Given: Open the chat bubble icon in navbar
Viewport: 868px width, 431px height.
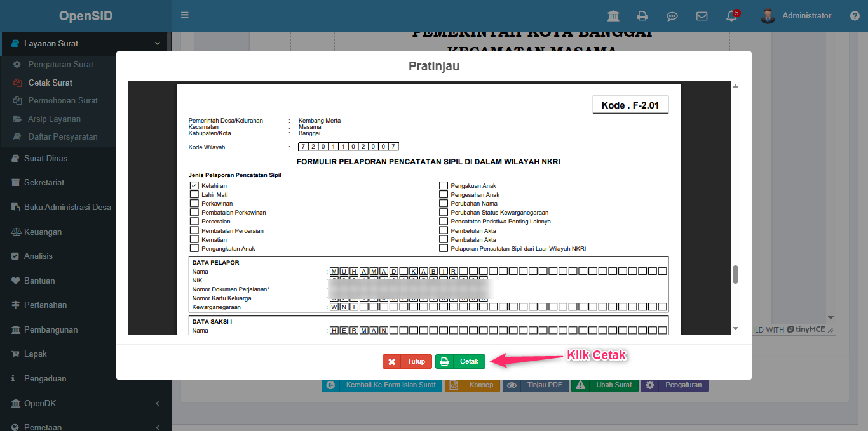Looking at the screenshot, I should click(x=672, y=16).
